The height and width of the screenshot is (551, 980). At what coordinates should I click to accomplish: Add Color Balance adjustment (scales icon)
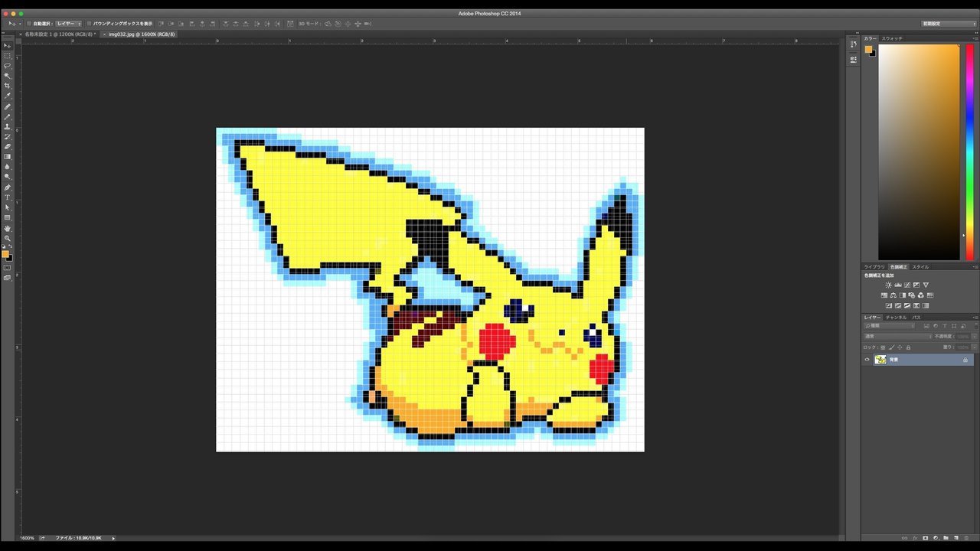(x=893, y=295)
